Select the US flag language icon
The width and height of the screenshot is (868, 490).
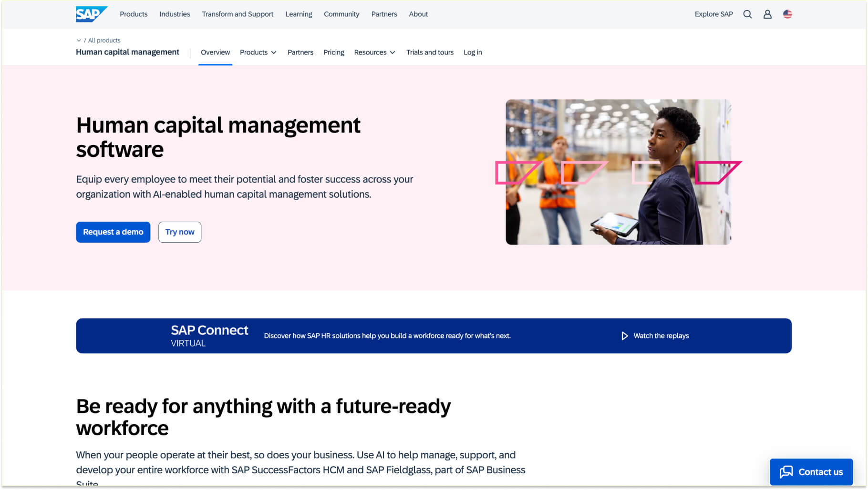coord(787,14)
